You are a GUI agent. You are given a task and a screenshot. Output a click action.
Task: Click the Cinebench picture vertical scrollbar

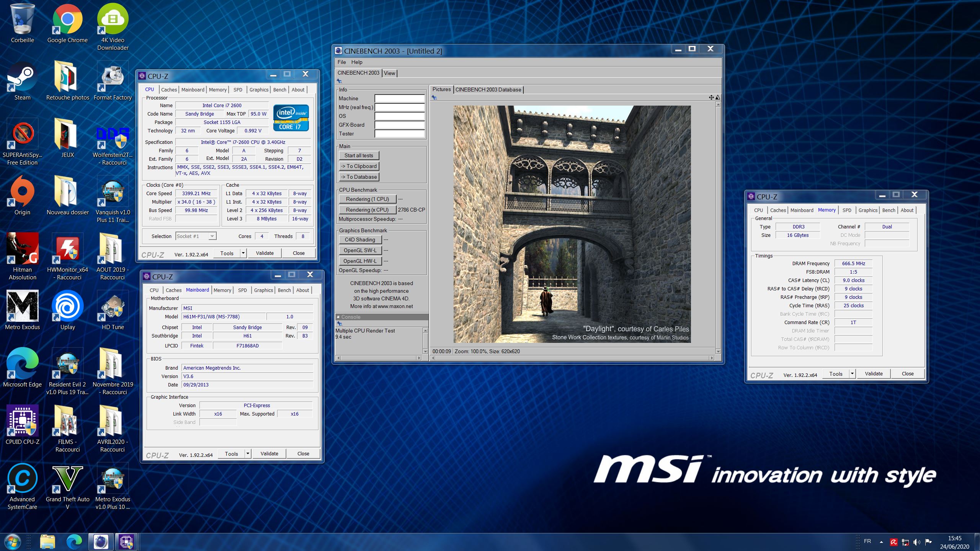point(718,228)
